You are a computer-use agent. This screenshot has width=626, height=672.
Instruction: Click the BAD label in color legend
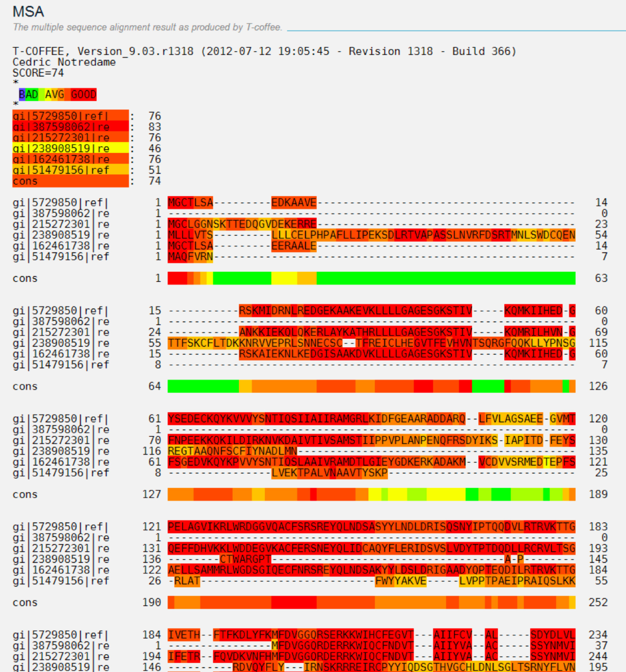pos(28,94)
